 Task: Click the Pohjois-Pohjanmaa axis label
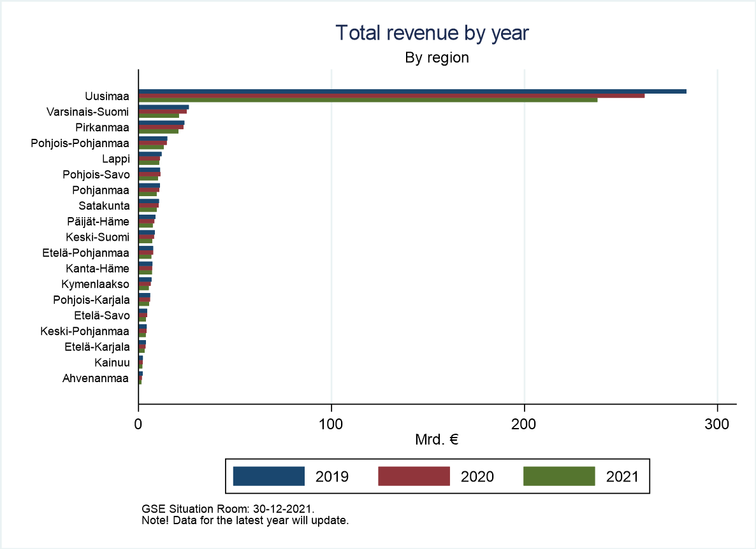pyautogui.click(x=80, y=143)
